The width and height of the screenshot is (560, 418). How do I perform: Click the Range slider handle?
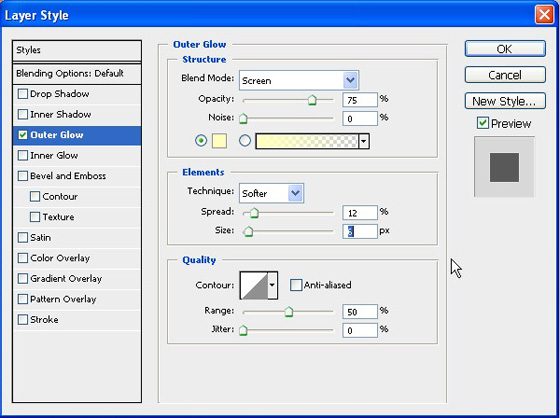[x=289, y=312]
